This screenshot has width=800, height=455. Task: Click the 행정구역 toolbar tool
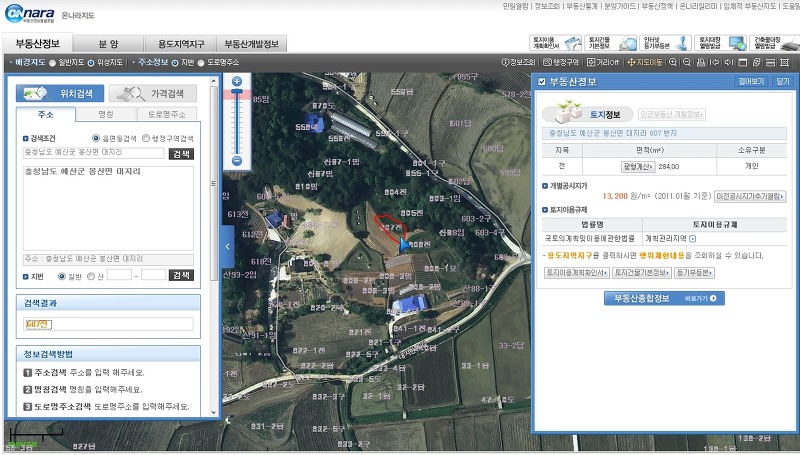(560, 62)
